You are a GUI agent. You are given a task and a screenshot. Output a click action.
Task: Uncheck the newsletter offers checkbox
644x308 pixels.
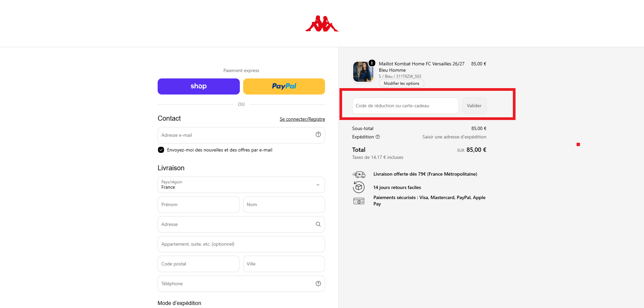coord(161,150)
